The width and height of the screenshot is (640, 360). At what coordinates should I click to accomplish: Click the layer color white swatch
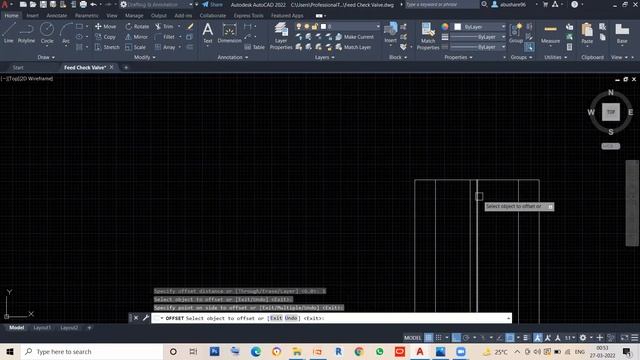[323, 26]
